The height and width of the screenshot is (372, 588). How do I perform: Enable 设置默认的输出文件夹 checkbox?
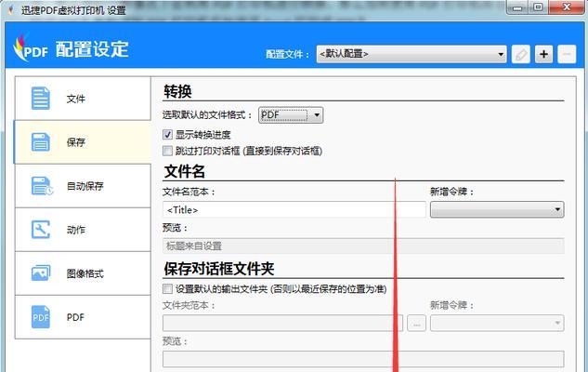point(167,288)
